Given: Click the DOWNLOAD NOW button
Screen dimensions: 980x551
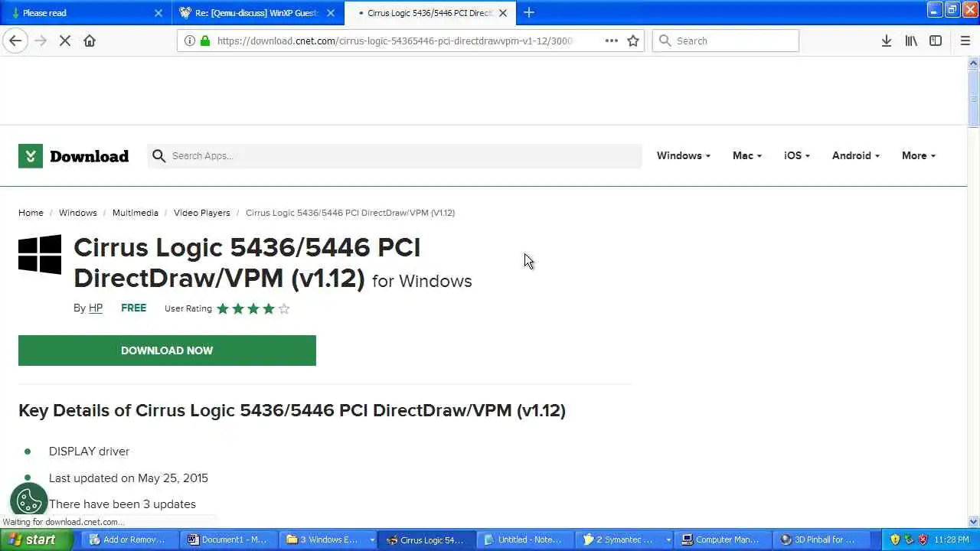Looking at the screenshot, I should [167, 350].
